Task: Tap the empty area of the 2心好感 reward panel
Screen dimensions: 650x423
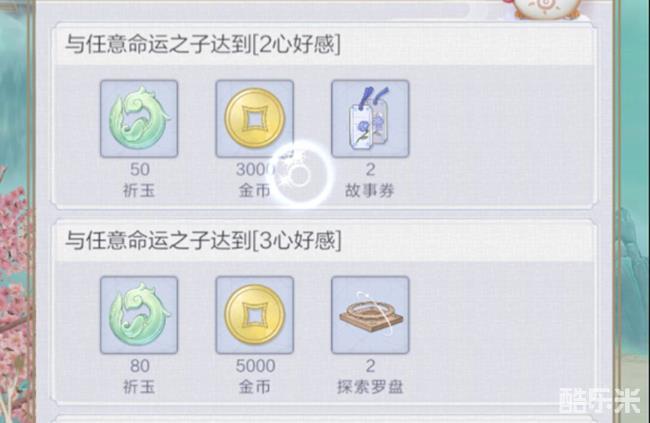Action: [x=502, y=137]
